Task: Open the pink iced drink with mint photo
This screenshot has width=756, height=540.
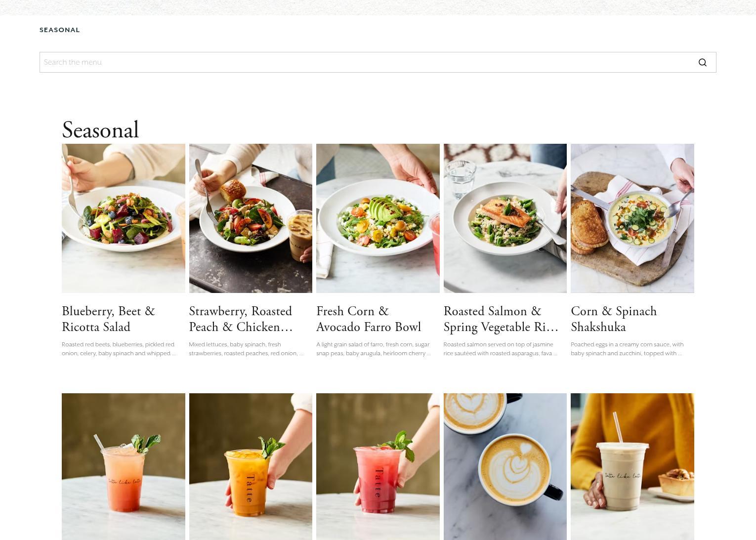Action: [x=124, y=466]
